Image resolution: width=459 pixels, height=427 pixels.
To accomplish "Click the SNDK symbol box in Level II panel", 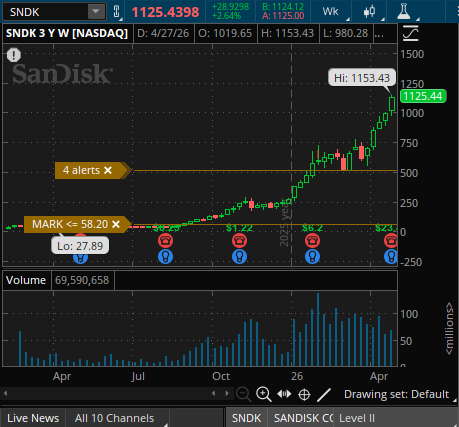I will (x=247, y=418).
